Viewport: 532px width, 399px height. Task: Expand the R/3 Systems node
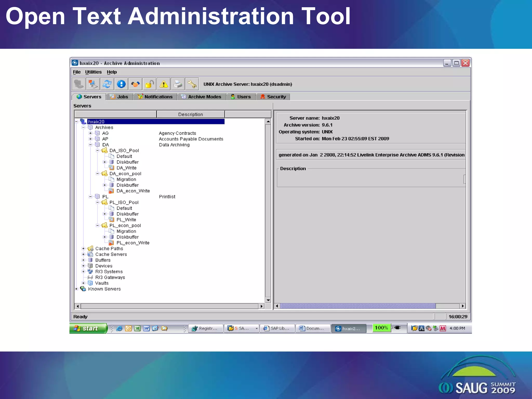tap(83, 271)
